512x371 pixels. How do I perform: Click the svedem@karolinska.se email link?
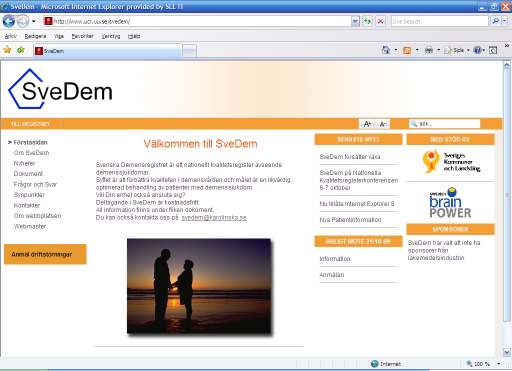214,218
